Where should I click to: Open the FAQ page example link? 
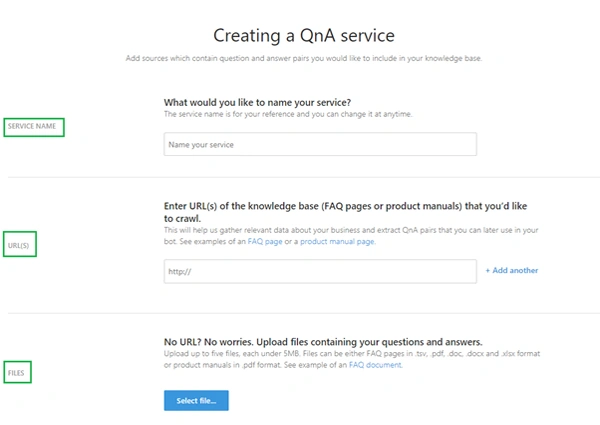click(x=265, y=242)
